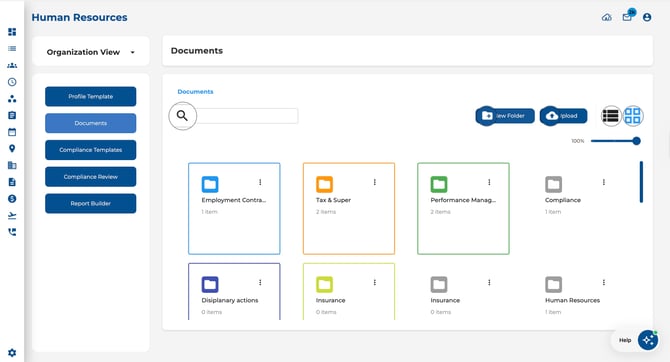
Task: Click the airplane takeoff icon in sidebar
Action: coord(12,215)
